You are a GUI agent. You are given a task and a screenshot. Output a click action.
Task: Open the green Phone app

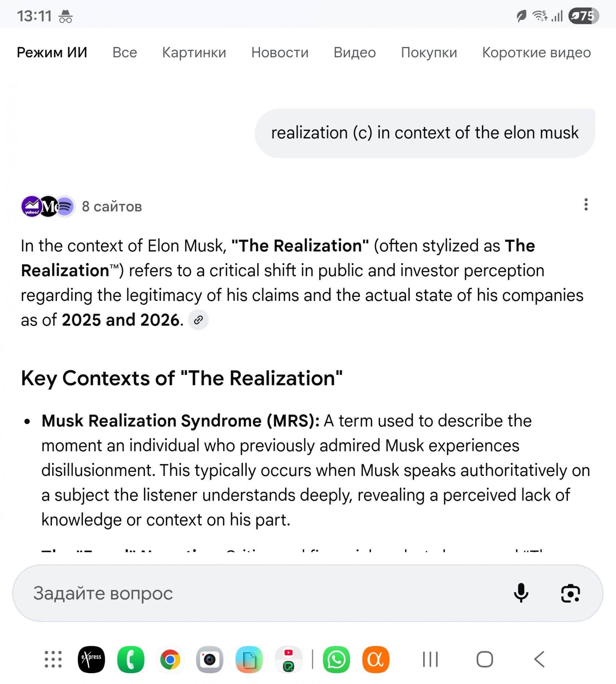(131, 659)
